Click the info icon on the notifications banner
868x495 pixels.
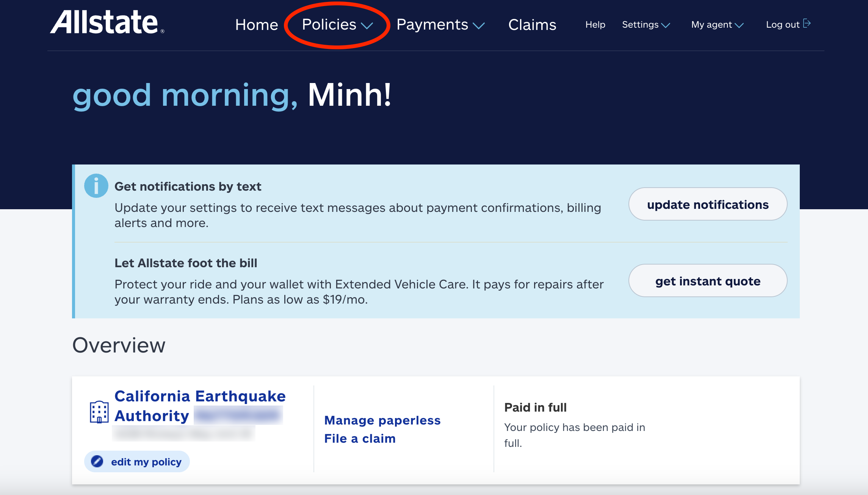coord(96,186)
